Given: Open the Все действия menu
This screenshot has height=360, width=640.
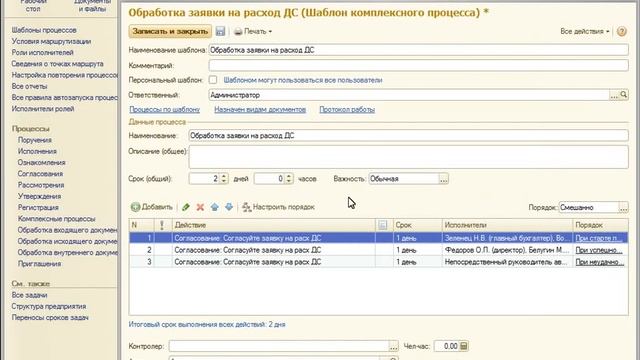Looking at the screenshot, I should [585, 31].
